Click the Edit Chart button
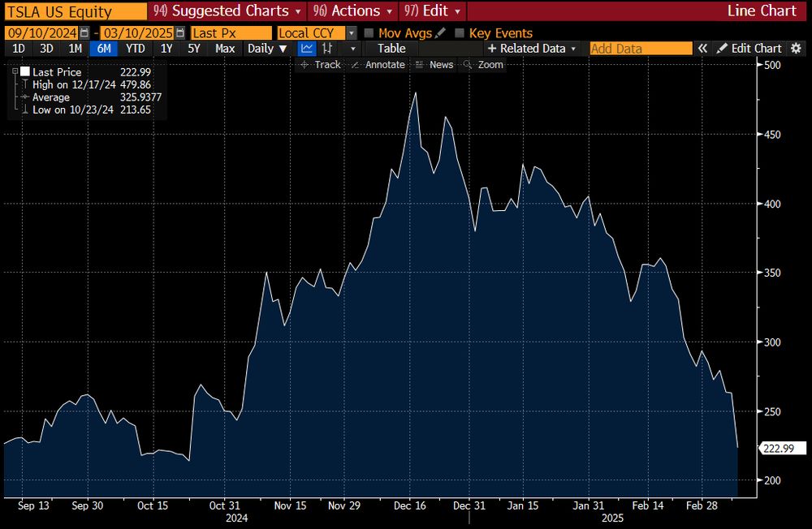Viewport: 812px width, 529px height. coord(749,49)
